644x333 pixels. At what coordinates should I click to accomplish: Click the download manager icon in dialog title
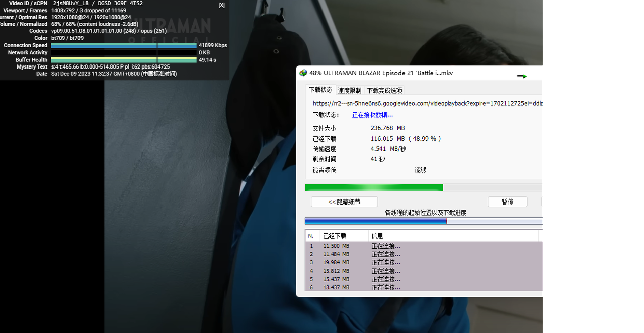click(x=303, y=73)
